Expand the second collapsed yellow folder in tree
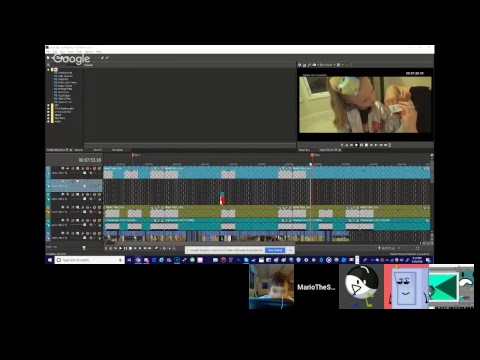Screen dimensions: 480x360 (x=48, y=109)
